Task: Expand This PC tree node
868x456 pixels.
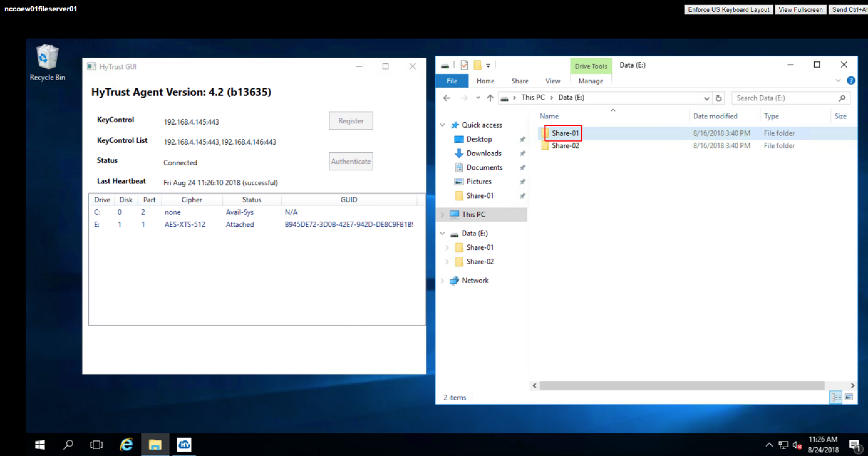Action: click(x=442, y=214)
